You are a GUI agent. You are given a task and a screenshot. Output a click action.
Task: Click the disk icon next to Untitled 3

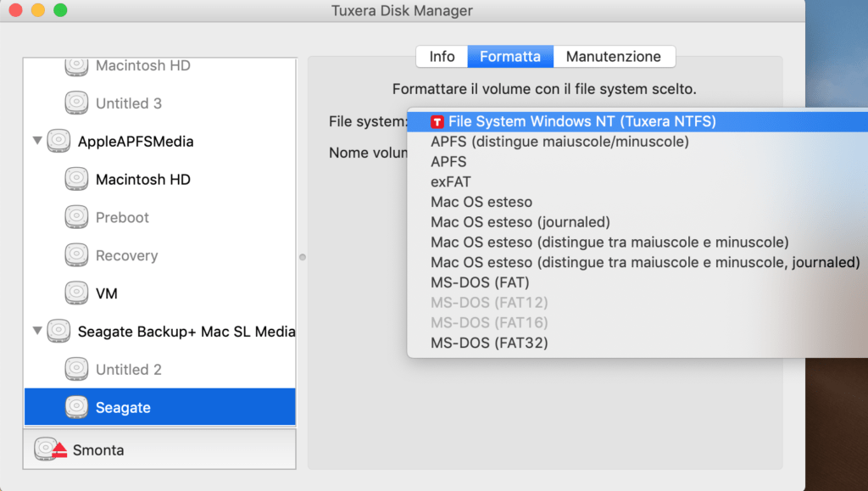76,103
